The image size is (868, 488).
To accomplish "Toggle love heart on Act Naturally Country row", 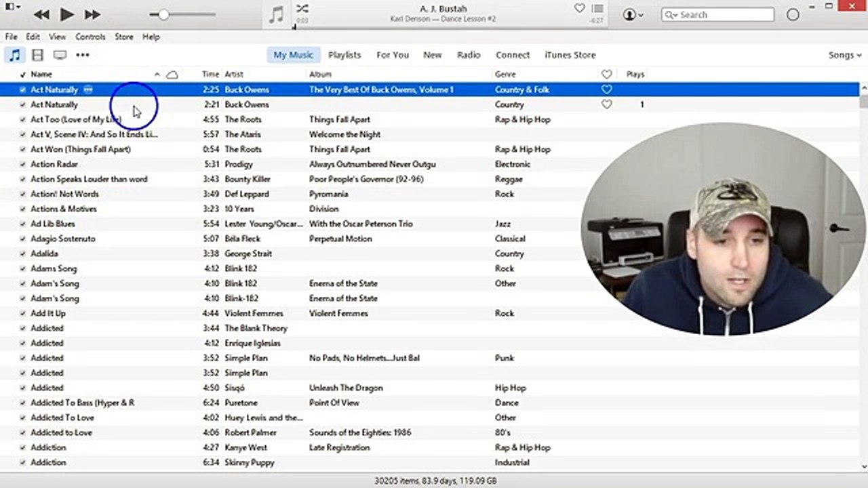I will pos(607,104).
